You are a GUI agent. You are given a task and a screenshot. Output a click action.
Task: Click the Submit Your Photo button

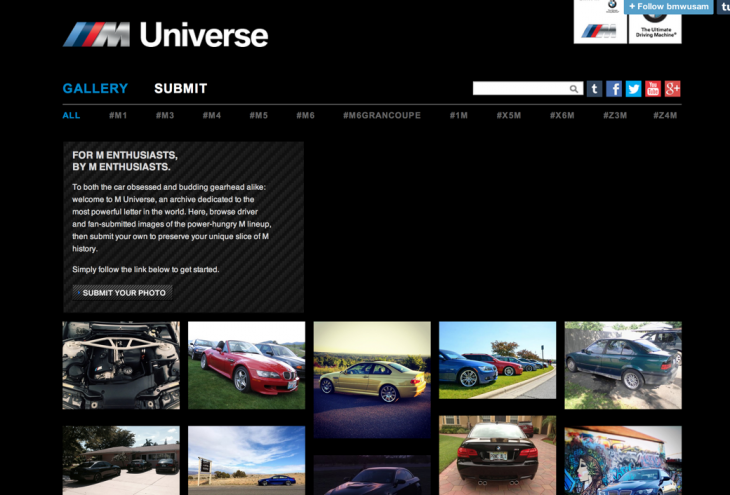[x=122, y=293]
